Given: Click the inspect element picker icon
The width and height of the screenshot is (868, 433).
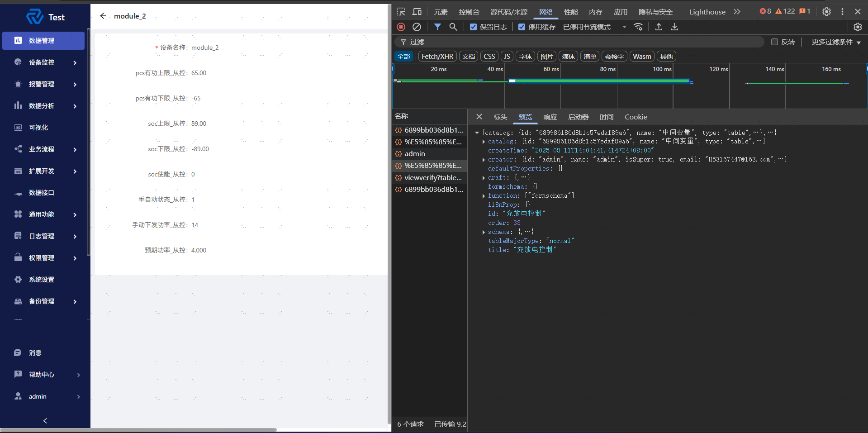Looking at the screenshot, I should [401, 12].
